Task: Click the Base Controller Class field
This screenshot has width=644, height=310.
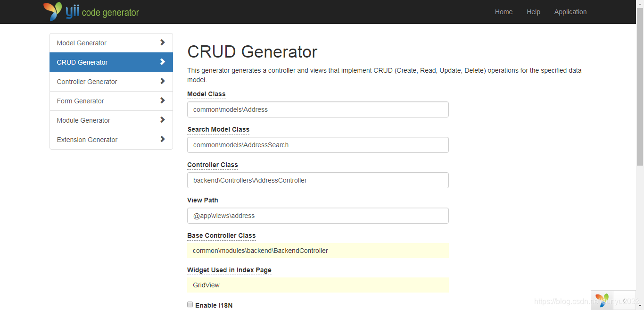Action: [x=318, y=251]
